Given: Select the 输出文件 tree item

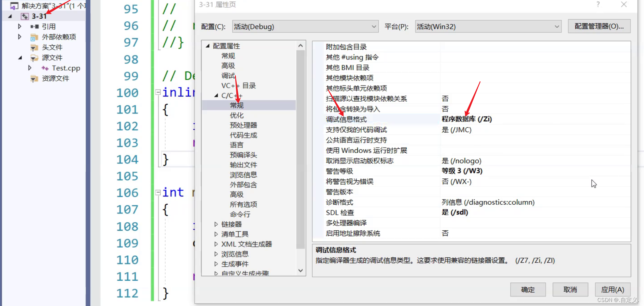Looking at the screenshot, I should [x=243, y=165].
